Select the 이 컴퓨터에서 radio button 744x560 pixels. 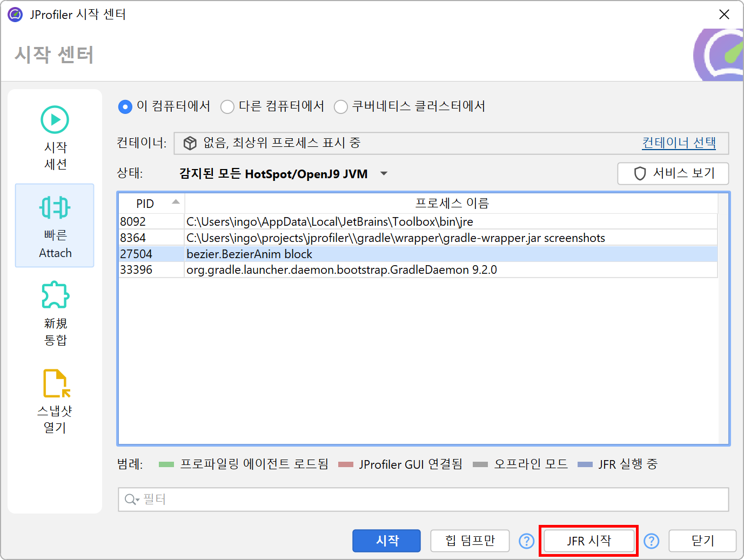click(125, 107)
